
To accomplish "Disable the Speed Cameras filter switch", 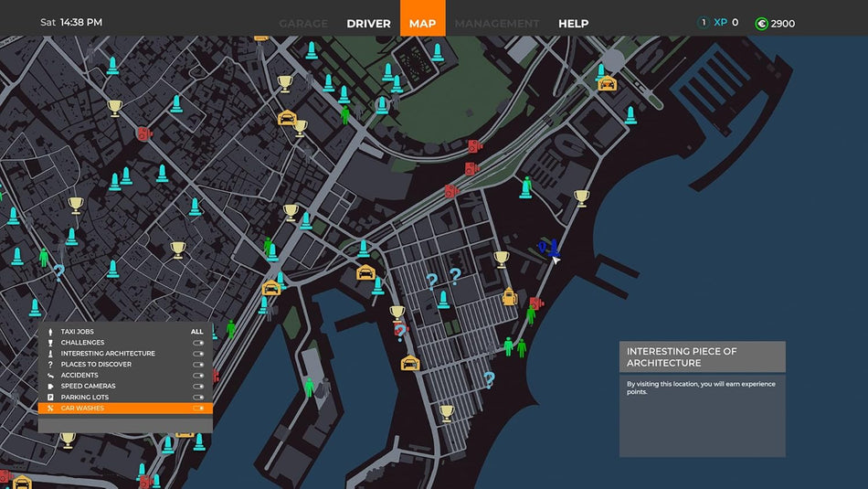I will [x=197, y=387].
